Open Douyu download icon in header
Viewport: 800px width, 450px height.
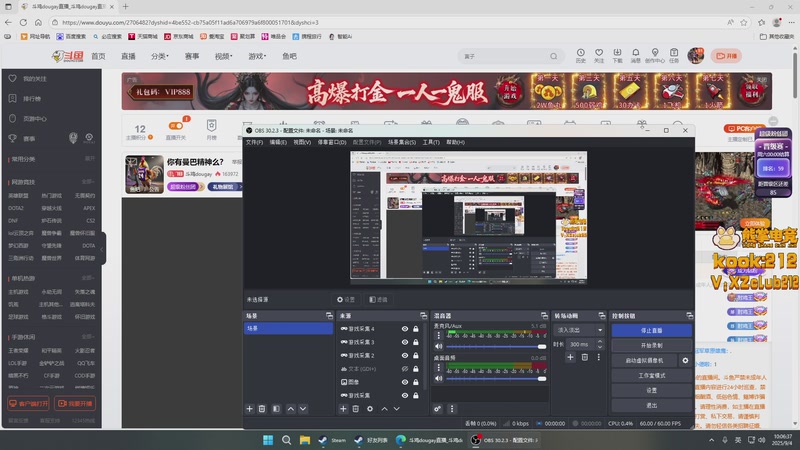click(x=617, y=56)
